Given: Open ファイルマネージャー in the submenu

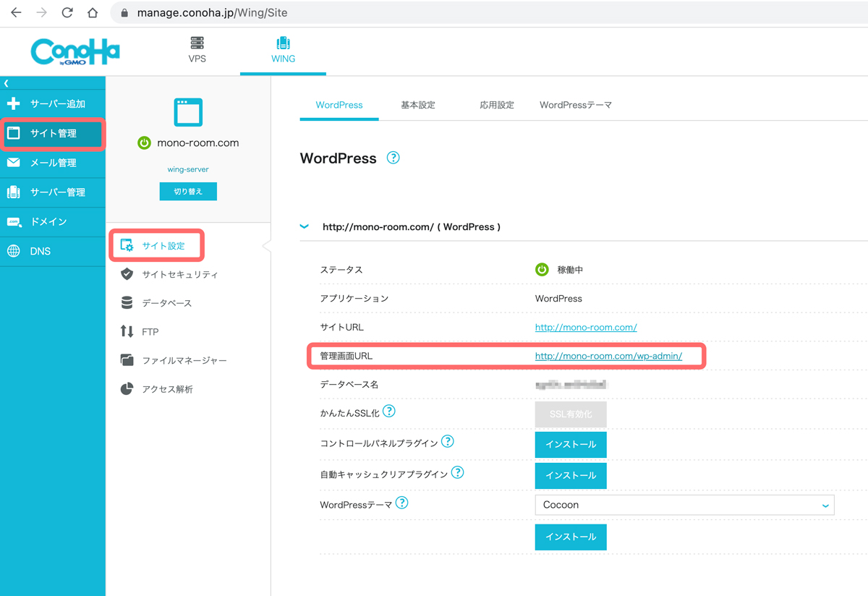Looking at the screenshot, I should [x=184, y=360].
